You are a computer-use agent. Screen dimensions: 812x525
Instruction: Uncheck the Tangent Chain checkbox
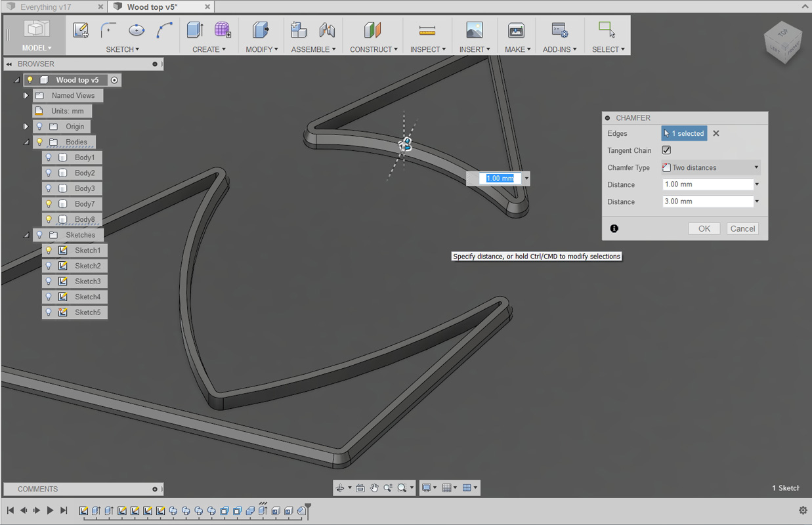coord(666,150)
